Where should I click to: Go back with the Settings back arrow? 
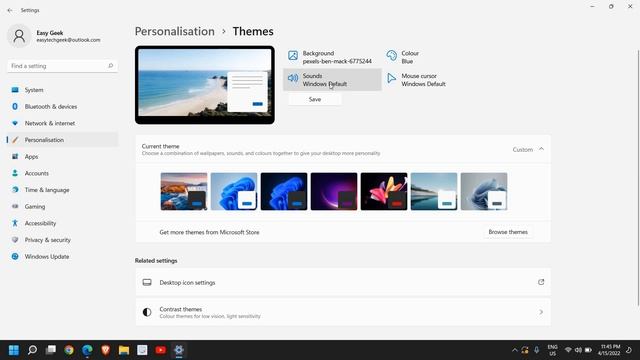[x=10, y=10]
